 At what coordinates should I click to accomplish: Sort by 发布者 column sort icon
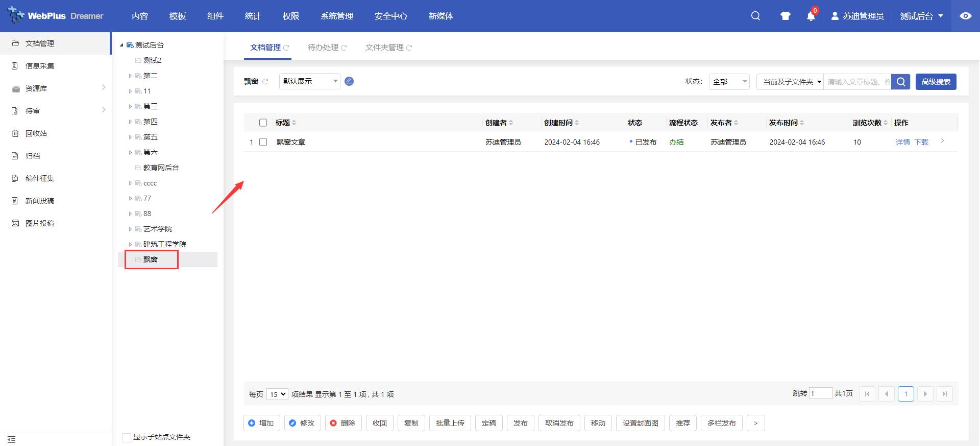(x=736, y=123)
